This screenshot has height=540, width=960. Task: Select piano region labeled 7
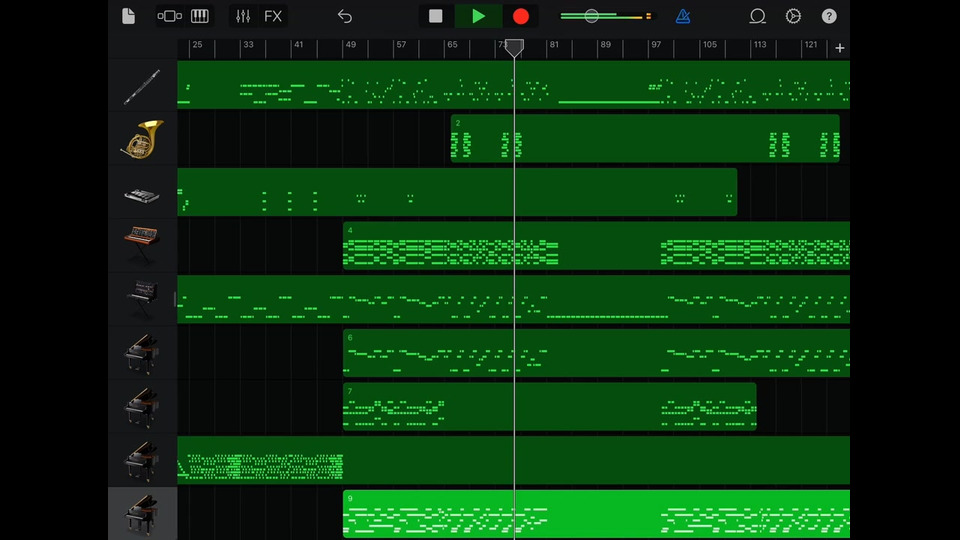point(550,407)
